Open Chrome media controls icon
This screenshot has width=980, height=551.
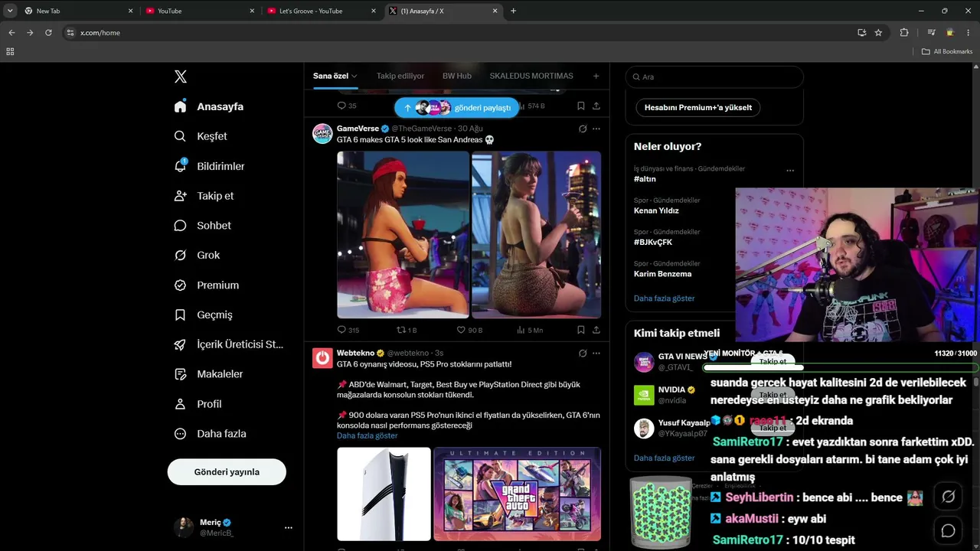tap(931, 33)
